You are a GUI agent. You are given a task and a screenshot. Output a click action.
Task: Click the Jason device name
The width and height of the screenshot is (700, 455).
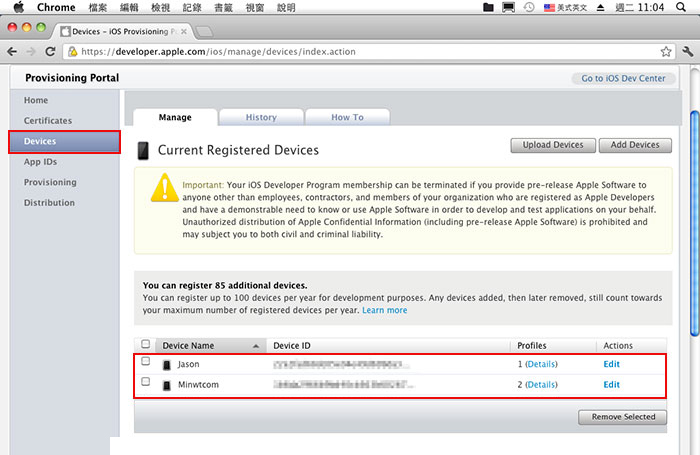pyautogui.click(x=188, y=364)
